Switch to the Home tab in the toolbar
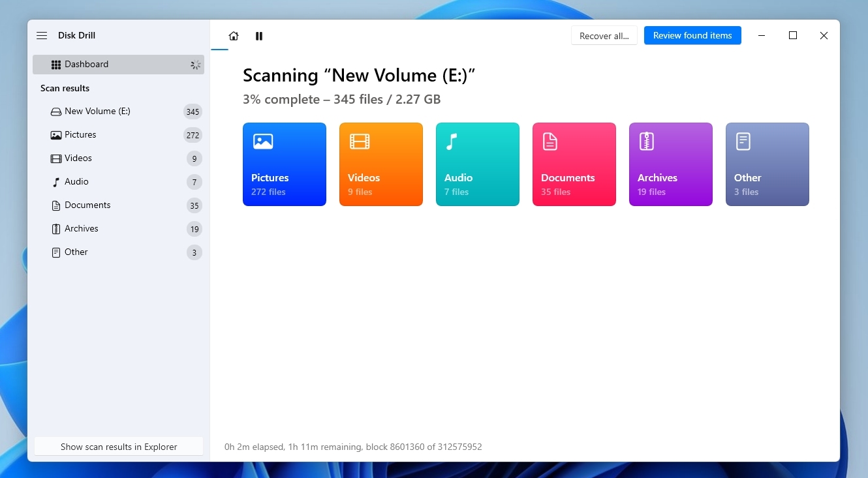This screenshot has width=868, height=478. pyautogui.click(x=234, y=36)
